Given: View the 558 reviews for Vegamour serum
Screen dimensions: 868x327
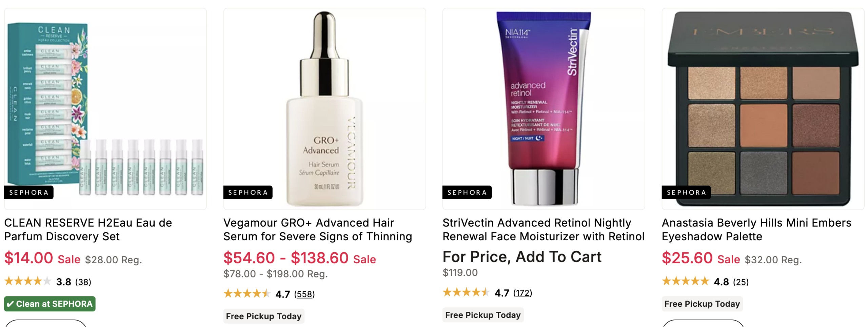Looking at the screenshot, I should click(x=304, y=294).
